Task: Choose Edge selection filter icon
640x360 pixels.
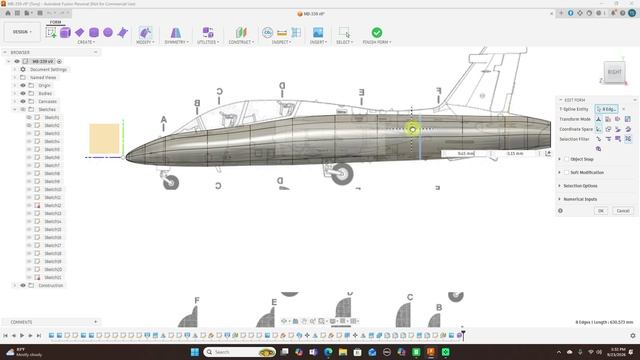Action: (x=608, y=139)
